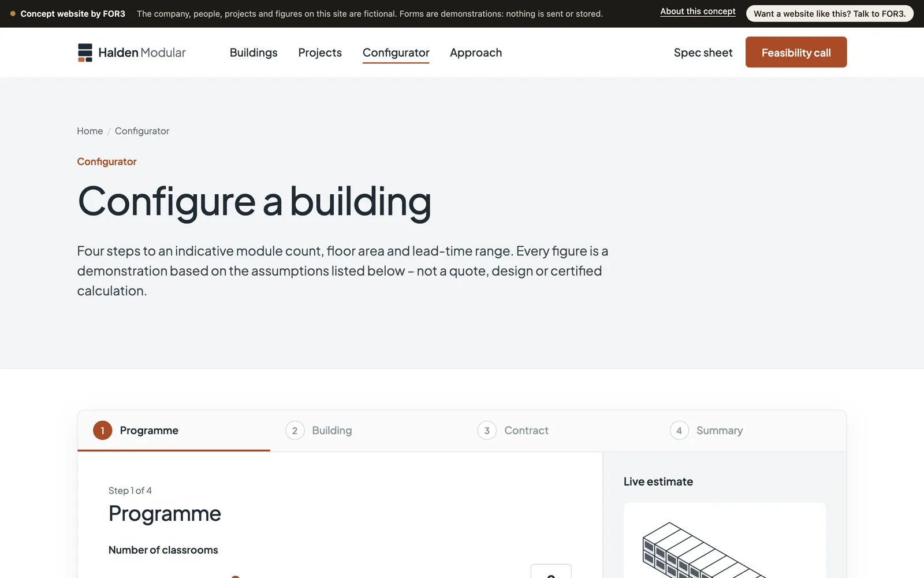Switch to the Contract step tab
This screenshot has width=924, height=578.
558,431
